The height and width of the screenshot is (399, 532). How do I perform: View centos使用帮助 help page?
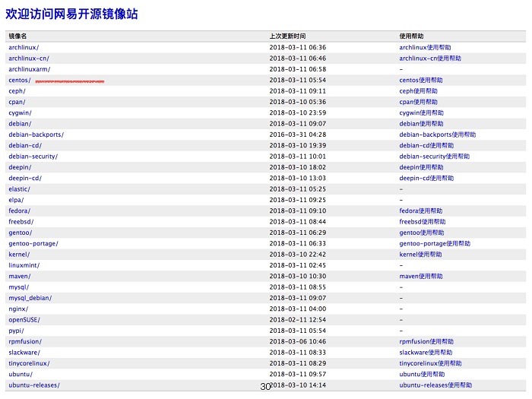421,80
